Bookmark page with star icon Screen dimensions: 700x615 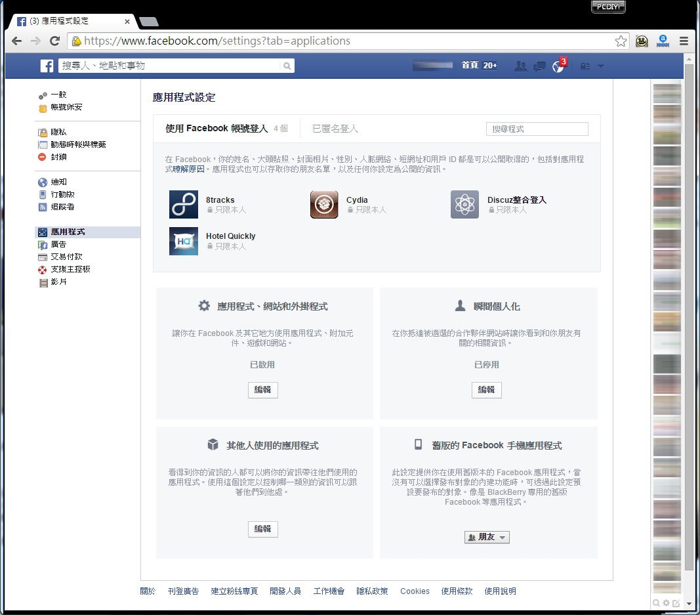(621, 41)
